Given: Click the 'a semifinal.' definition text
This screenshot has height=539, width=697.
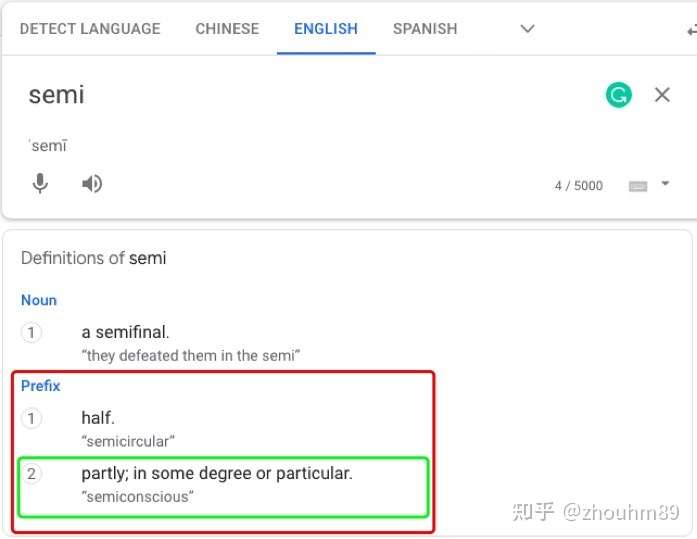Looking at the screenshot, I should [125, 332].
